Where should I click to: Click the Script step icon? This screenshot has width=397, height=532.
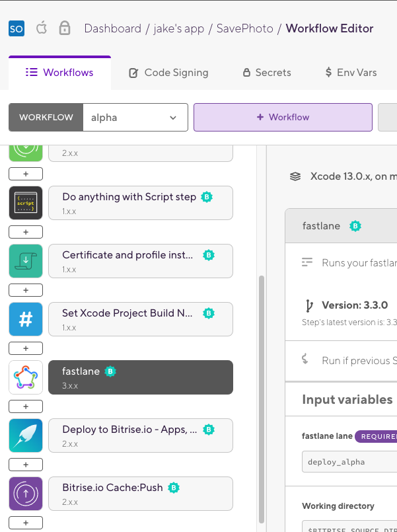(x=26, y=203)
